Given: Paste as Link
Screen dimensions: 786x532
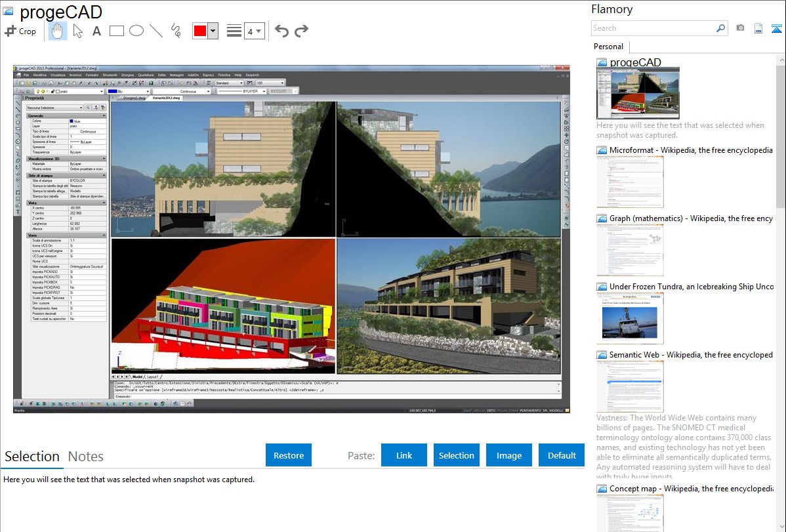Looking at the screenshot, I should tap(404, 455).
